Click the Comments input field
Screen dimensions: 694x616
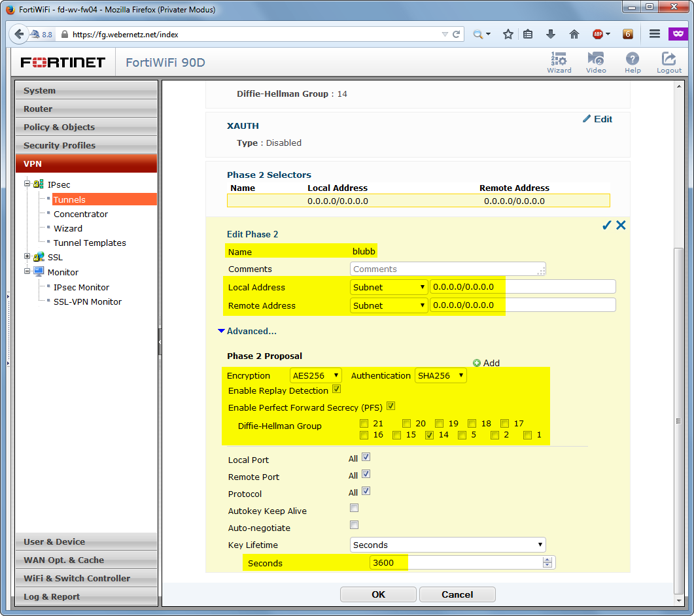[x=448, y=269]
